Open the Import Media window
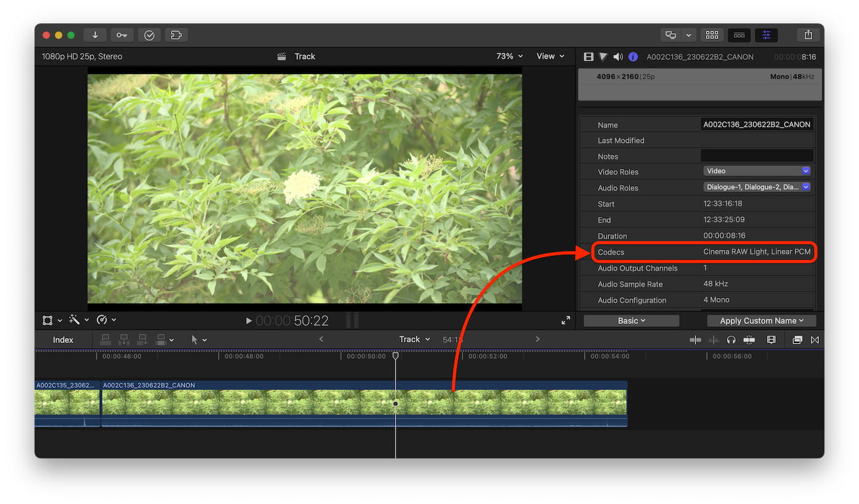Screen dimensions: 859x504 [95, 35]
